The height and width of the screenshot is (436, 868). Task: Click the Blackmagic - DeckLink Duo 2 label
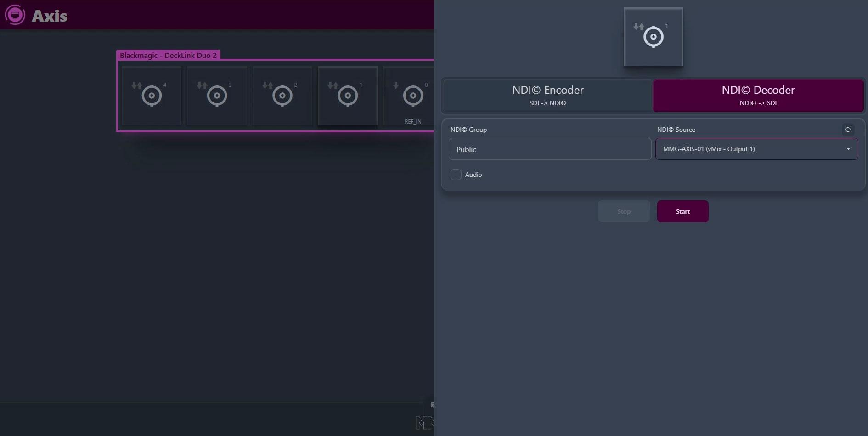coord(168,55)
